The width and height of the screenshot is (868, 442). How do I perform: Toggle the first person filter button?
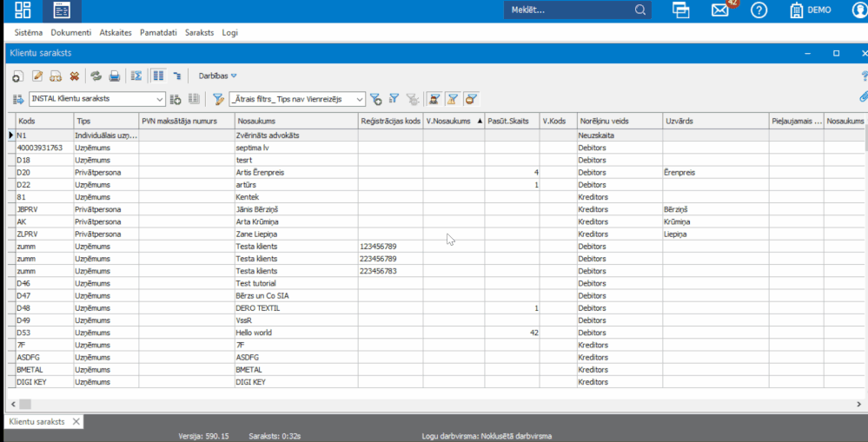(x=433, y=99)
